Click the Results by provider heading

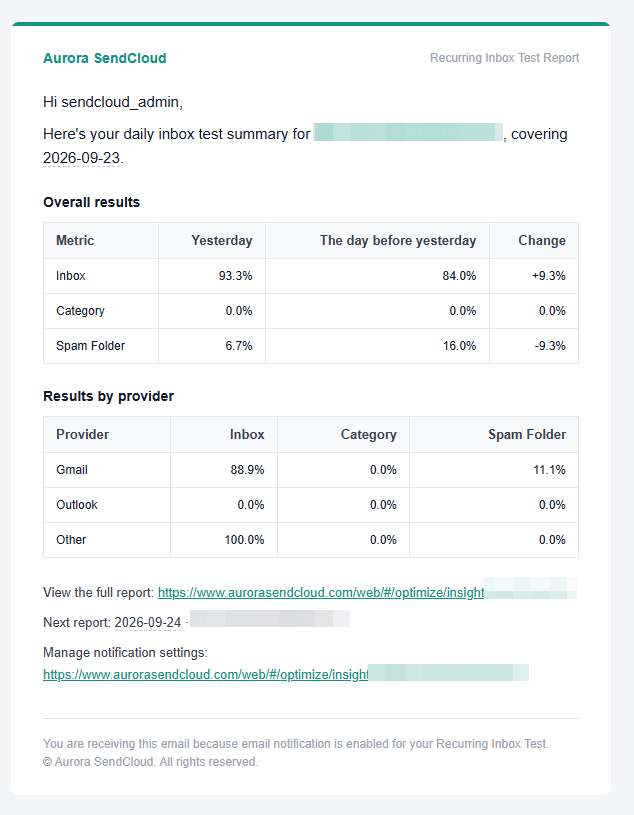click(x=109, y=396)
